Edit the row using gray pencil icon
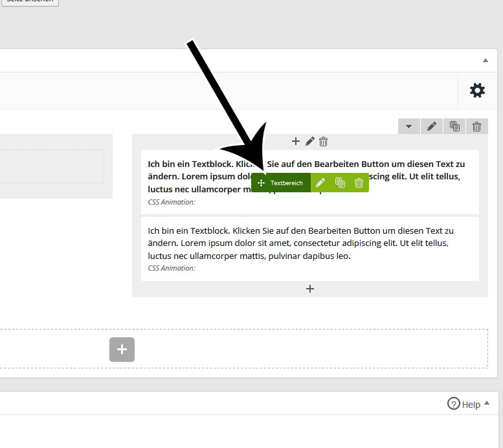503x448 pixels. point(431,127)
